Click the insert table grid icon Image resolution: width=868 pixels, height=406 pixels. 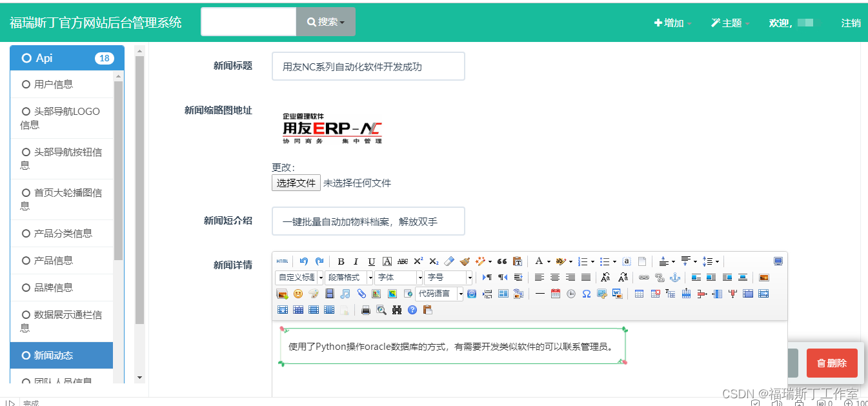[x=639, y=294]
